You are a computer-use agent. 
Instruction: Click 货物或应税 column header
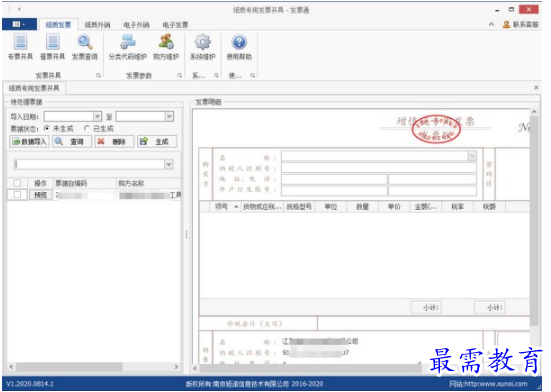(x=261, y=207)
